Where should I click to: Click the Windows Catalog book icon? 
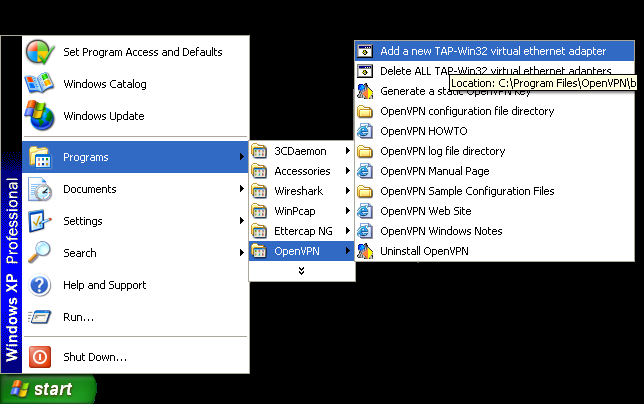pos(39,83)
